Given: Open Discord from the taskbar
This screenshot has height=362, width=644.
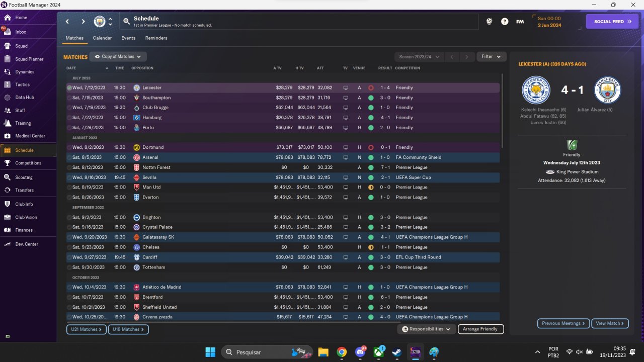Looking at the screenshot, I should (x=360, y=352).
